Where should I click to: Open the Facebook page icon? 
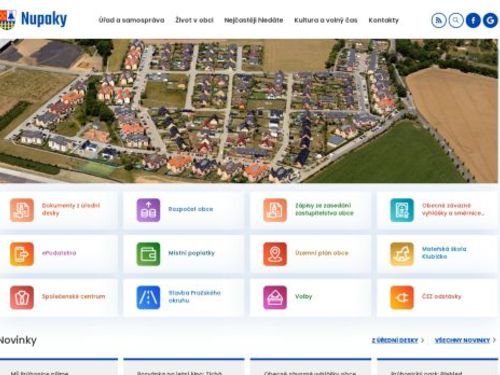coord(473,21)
